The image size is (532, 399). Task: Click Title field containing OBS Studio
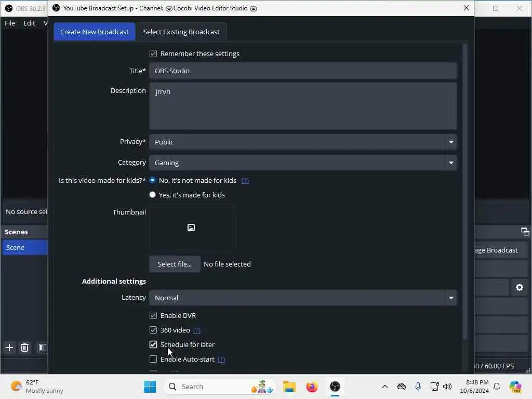[x=303, y=71]
